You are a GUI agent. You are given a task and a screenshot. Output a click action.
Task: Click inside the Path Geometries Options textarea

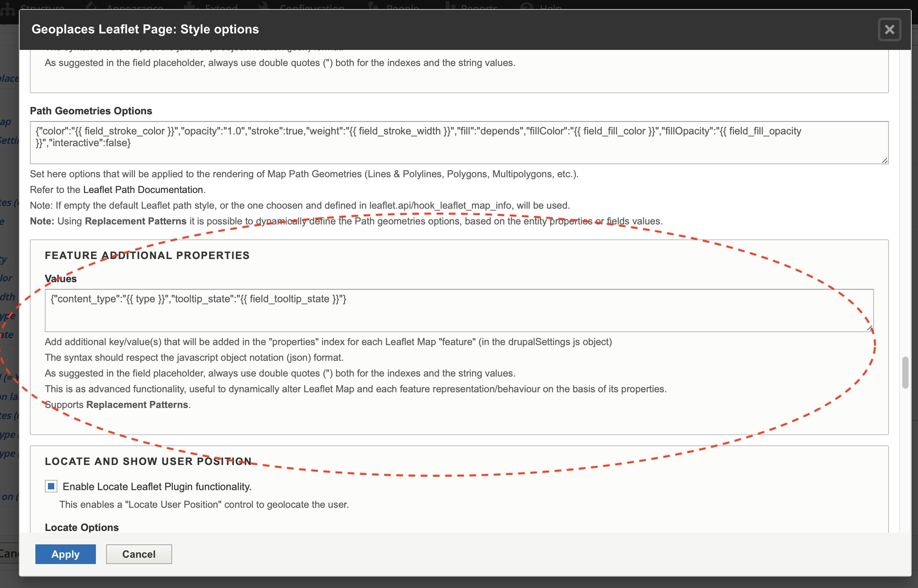coord(456,143)
